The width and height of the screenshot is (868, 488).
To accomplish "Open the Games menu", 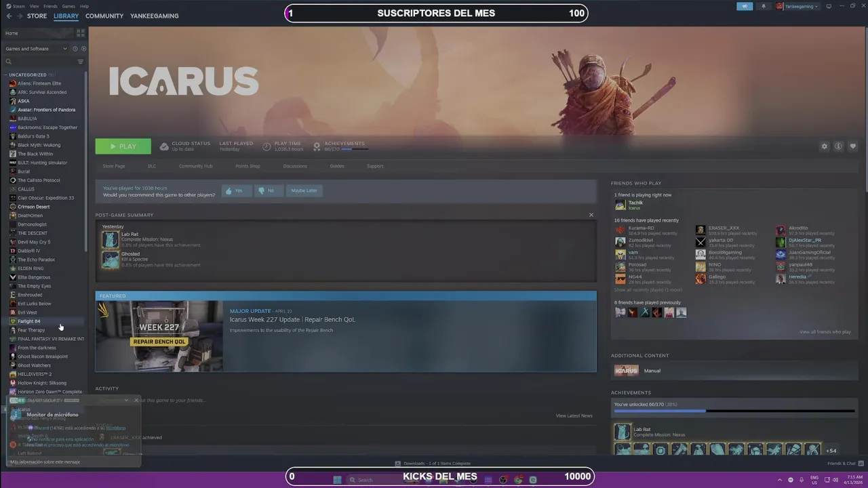I will pos(68,6).
